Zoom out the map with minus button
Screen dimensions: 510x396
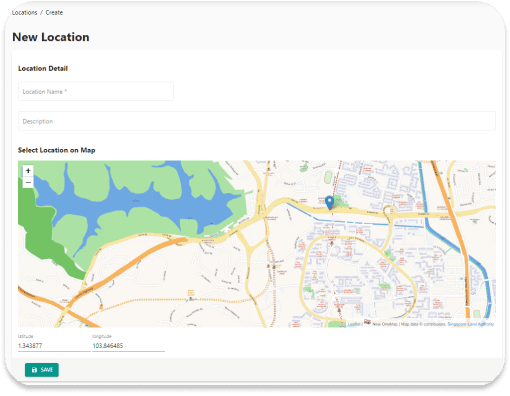28,182
